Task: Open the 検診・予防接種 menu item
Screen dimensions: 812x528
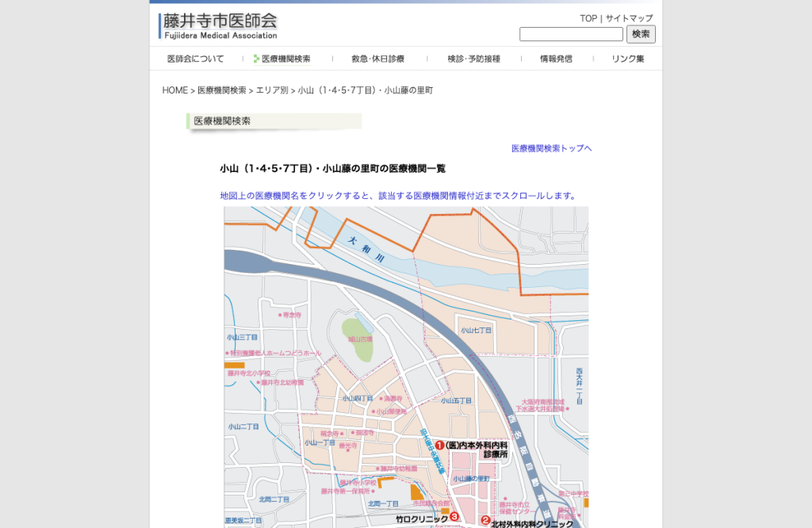Action: tap(474, 59)
